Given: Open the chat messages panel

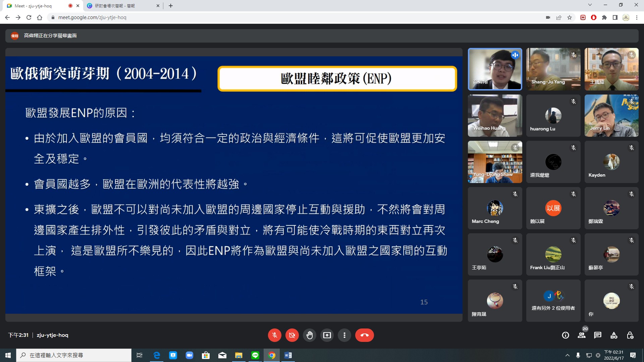Looking at the screenshot, I should 598,335.
